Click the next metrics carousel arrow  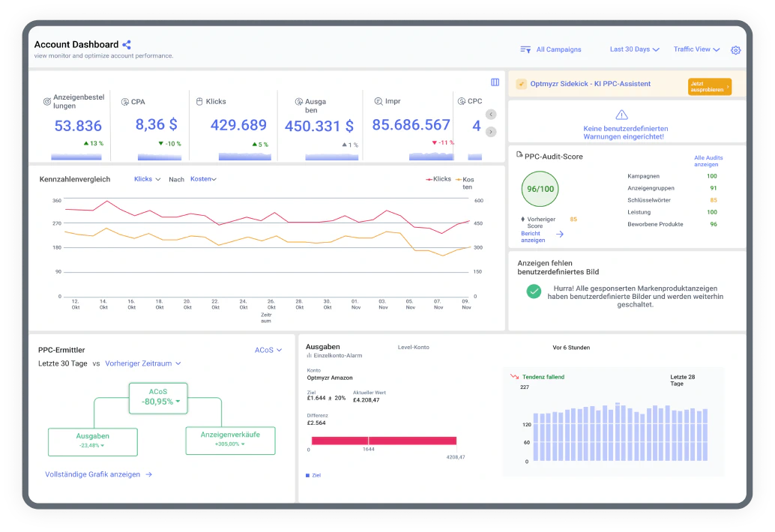[491, 132]
